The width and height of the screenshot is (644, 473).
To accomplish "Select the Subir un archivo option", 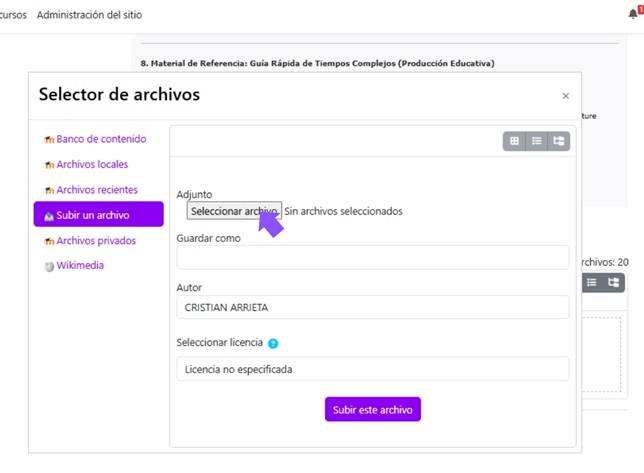I will 98,215.
